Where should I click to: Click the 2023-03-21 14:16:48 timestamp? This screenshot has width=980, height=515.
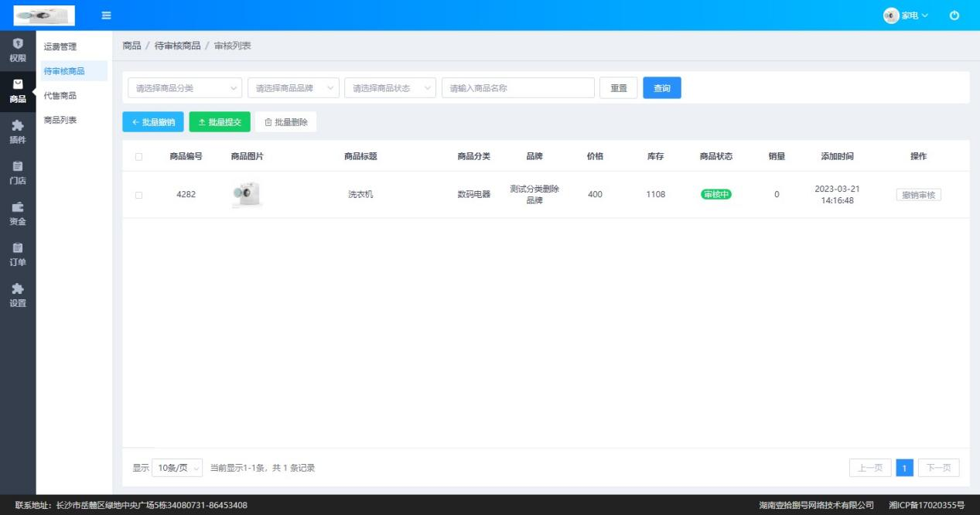click(837, 195)
